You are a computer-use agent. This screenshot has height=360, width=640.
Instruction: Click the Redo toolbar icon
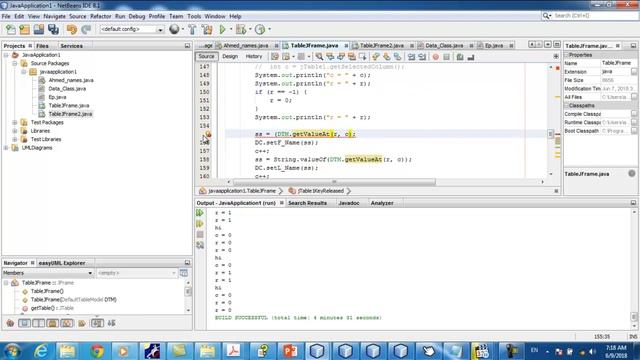pyautogui.click(x=86, y=29)
